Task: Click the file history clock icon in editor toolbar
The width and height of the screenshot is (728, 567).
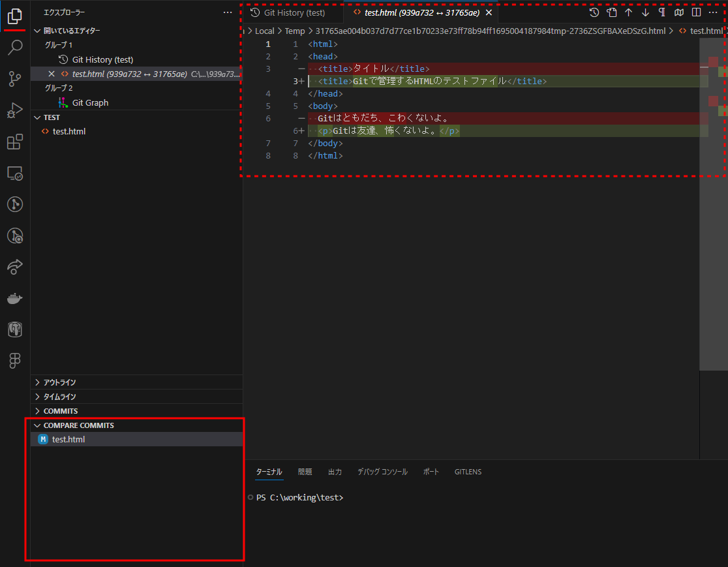Action: 594,12
